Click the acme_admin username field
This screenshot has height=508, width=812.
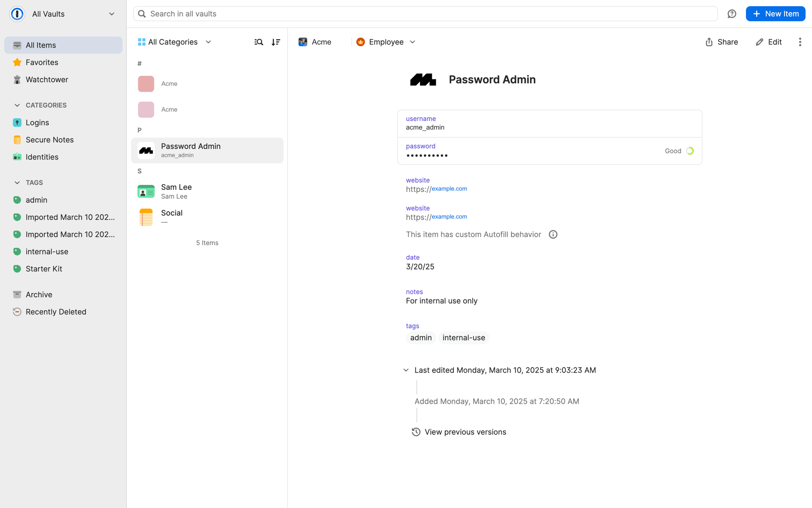tap(550, 124)
